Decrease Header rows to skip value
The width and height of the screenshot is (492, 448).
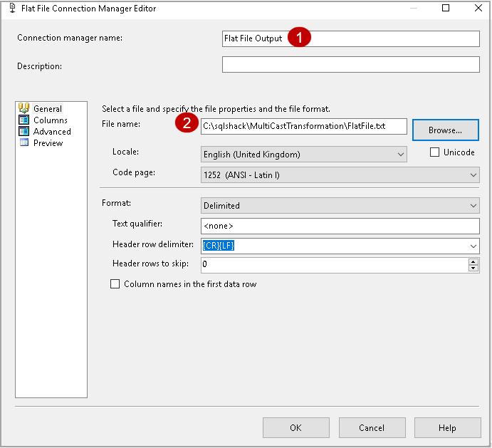pyautogui.click(x=473, y=269)
